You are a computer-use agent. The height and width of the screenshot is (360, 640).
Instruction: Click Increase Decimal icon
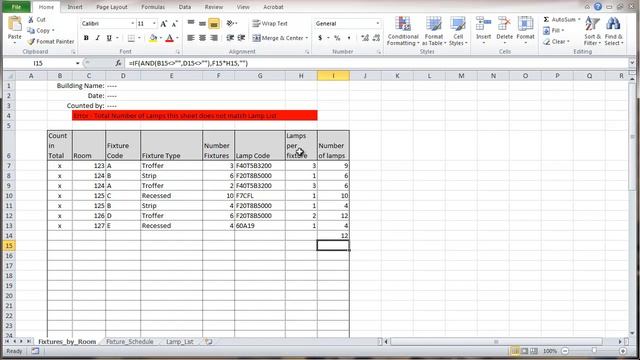[365, 38]
